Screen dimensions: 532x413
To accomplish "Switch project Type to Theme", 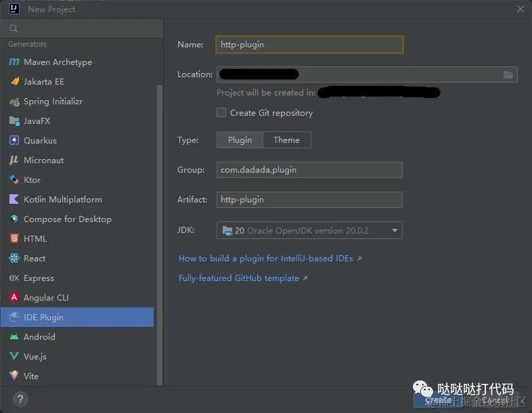I will (287, 140).
